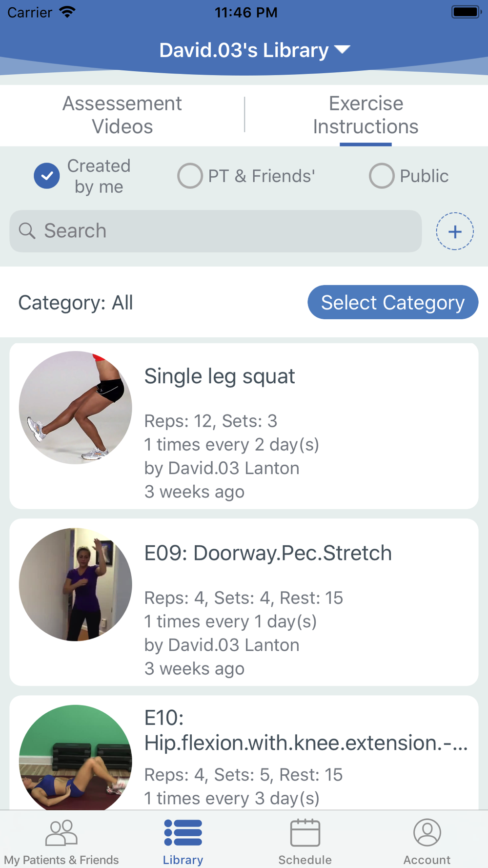Tap the Wi-Fi status icon
Image resolution: width=488 pixels, height=868 pixels.
pos(67,12)
